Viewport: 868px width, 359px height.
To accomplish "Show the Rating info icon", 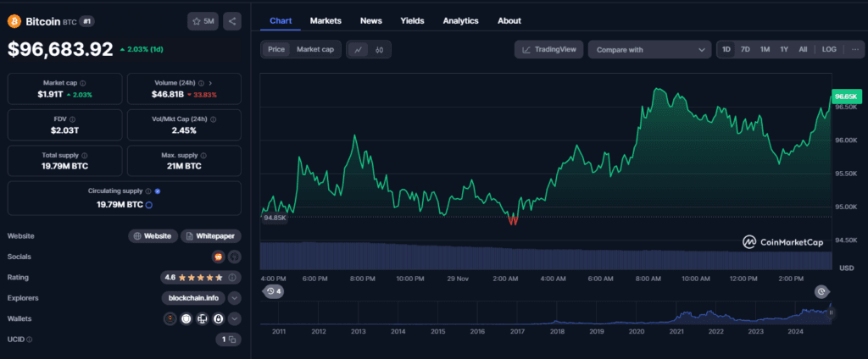I will [232, 277].
